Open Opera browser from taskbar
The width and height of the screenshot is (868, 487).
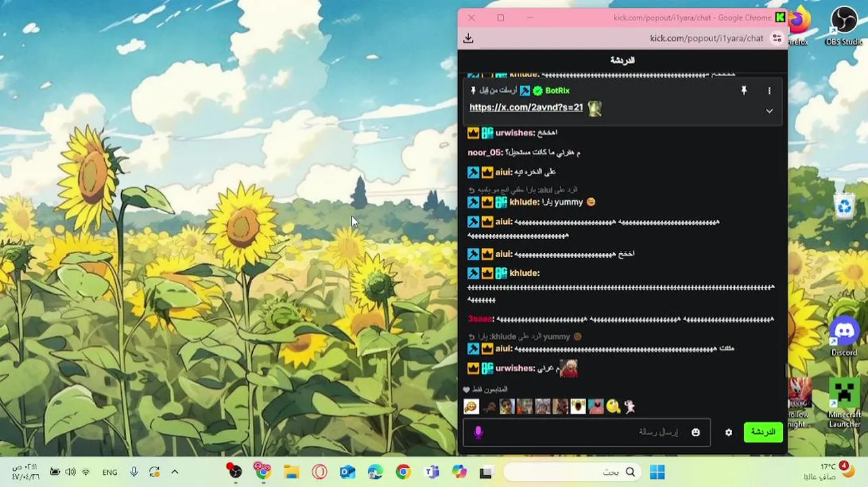[320, 472]
